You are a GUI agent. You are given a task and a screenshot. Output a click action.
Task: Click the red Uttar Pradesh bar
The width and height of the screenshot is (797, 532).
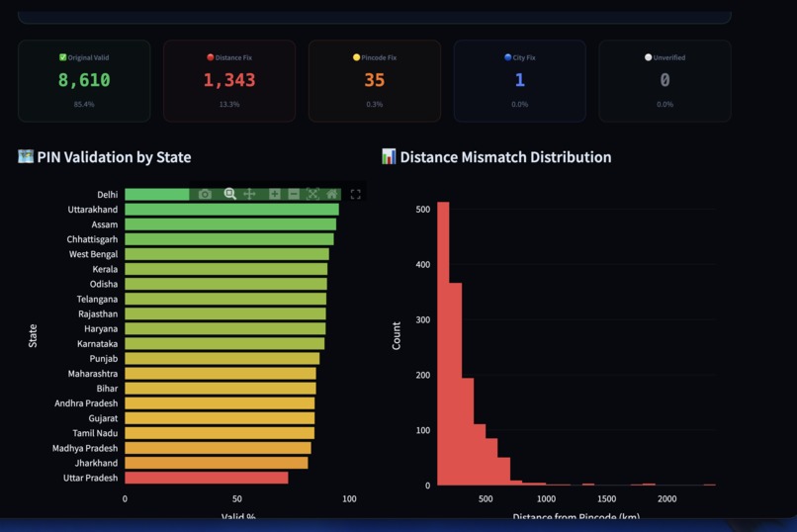pyautogui.click(x=207, y=478)
